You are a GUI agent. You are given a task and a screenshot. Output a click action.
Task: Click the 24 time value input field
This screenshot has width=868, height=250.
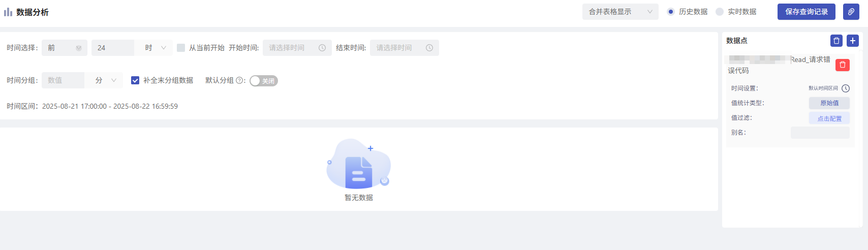[113, 48]
